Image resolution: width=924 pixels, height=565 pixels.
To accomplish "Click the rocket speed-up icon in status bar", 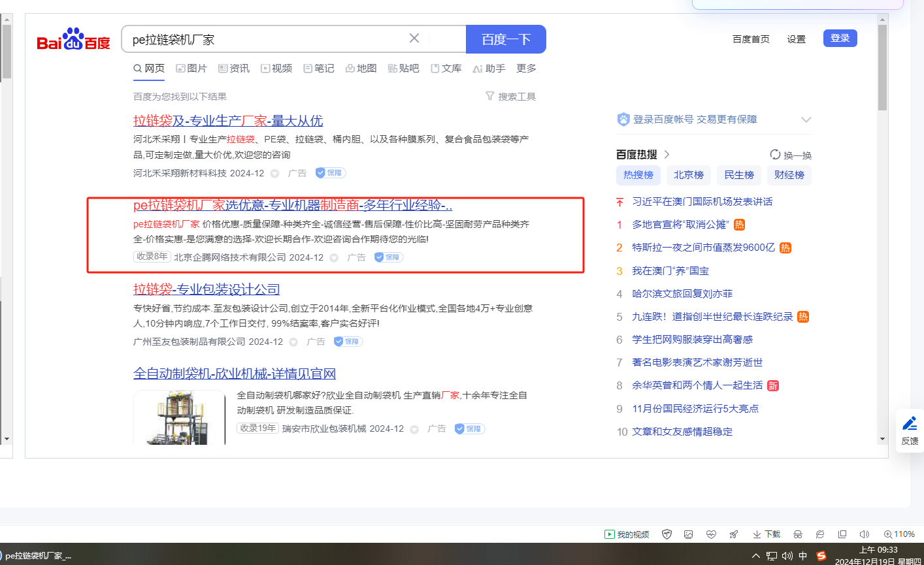I will [734, 534].
